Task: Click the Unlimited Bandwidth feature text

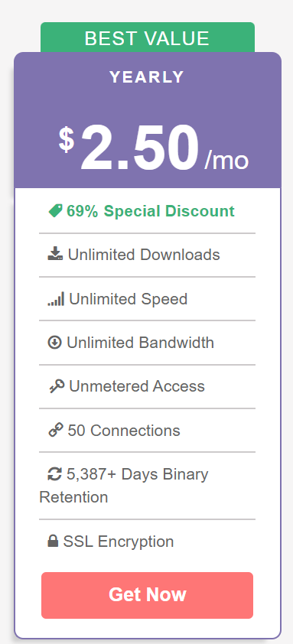Action: [x=141, y=343]
